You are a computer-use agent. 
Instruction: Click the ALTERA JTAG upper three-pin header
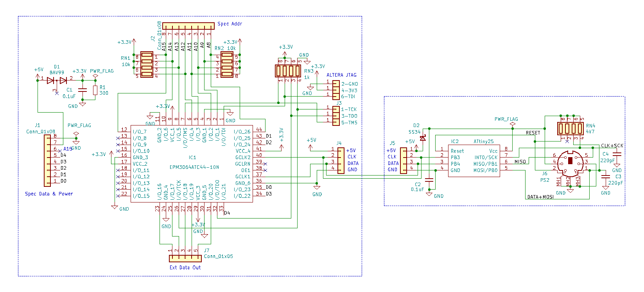(336, 90)
